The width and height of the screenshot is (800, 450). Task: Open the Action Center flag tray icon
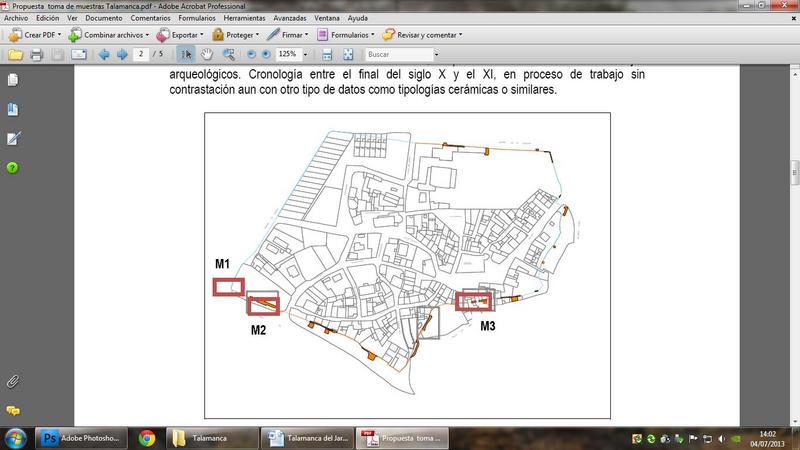[x=693, y=439]
